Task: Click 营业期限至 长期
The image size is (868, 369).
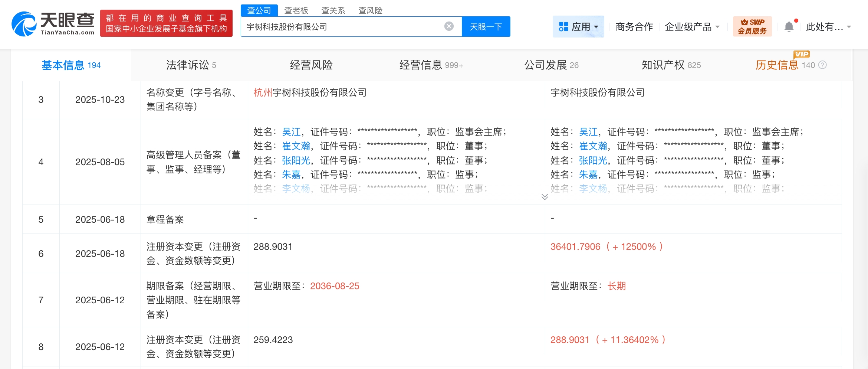Action: [x=588, y=286]
